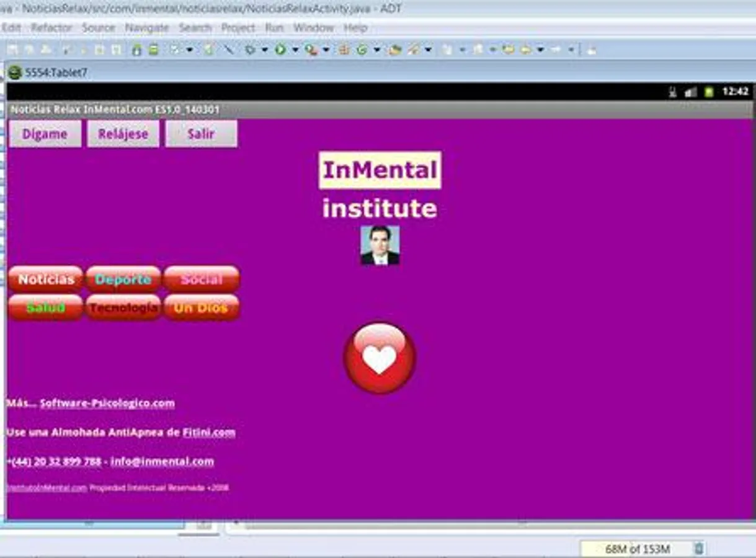Open the Android SDK Manager icon
The width and height of the screenshot is (756, 558).
tap(136, 50)
